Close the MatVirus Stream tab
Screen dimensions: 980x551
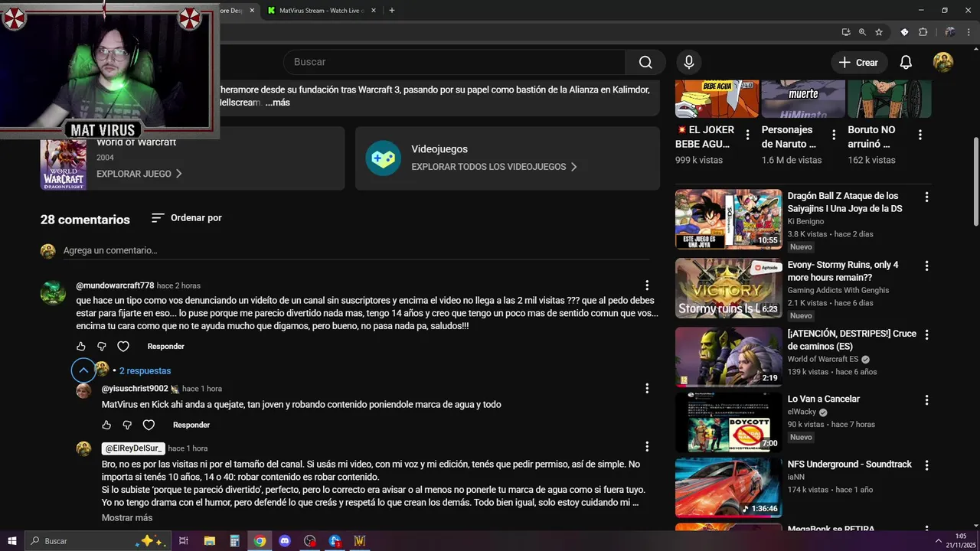click(x=374, y=11)
